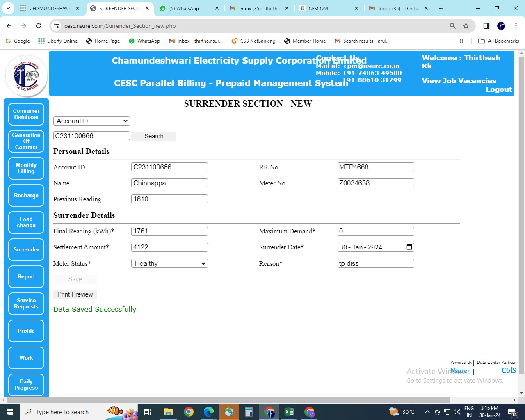Open View Job Vacancies link
The height and width of the screenshot is (420, 525).
(x=459, y=81)
